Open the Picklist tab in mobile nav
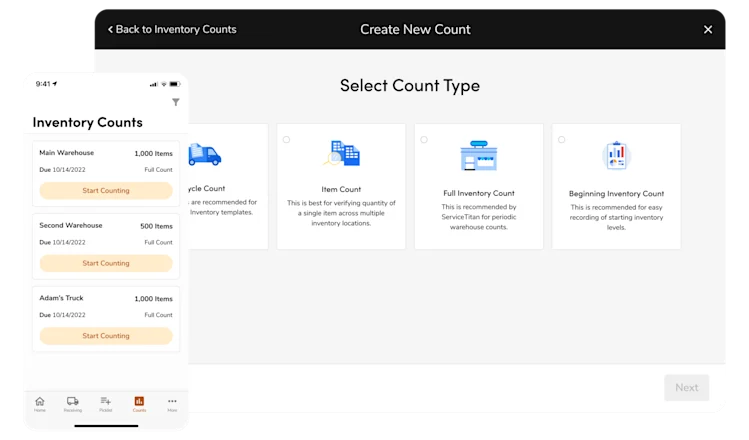The height and width of the screenshot is (440, 749). coord(106,404)
